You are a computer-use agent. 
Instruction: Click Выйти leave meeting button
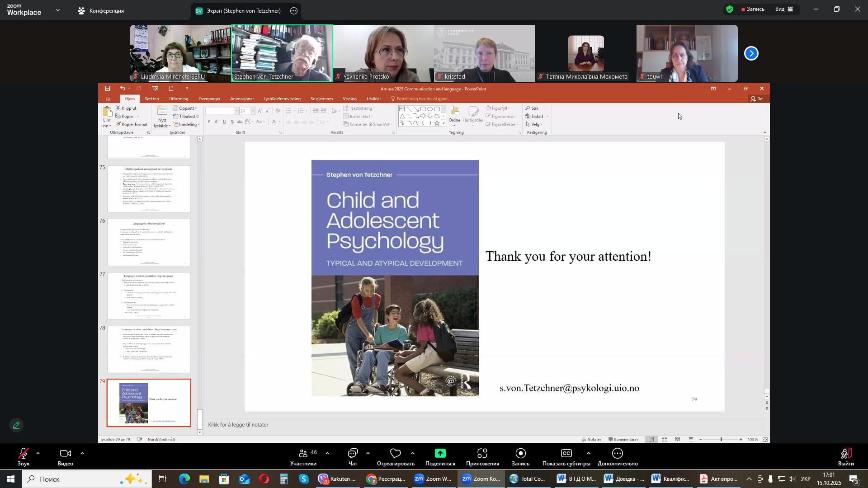(846, 454)
